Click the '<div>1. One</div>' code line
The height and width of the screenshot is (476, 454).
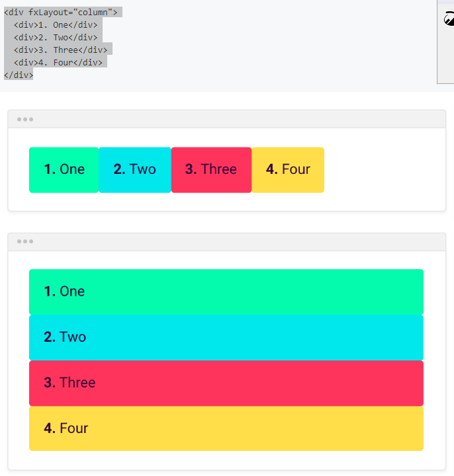click(x=56, y=25)
